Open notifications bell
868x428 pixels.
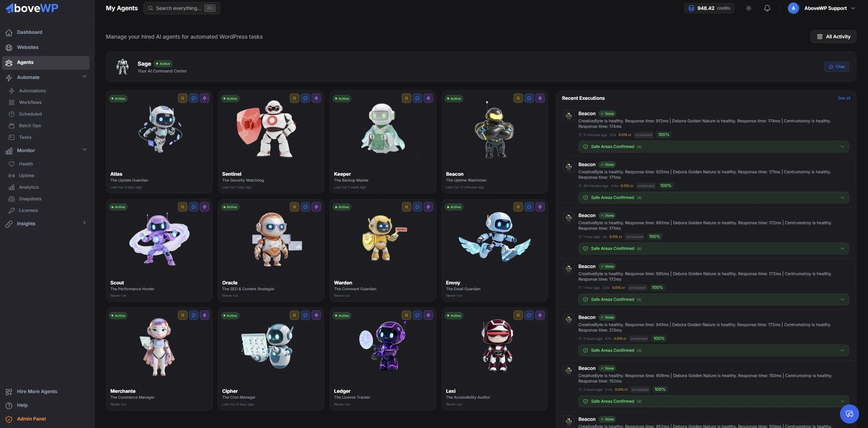[767, 8]
